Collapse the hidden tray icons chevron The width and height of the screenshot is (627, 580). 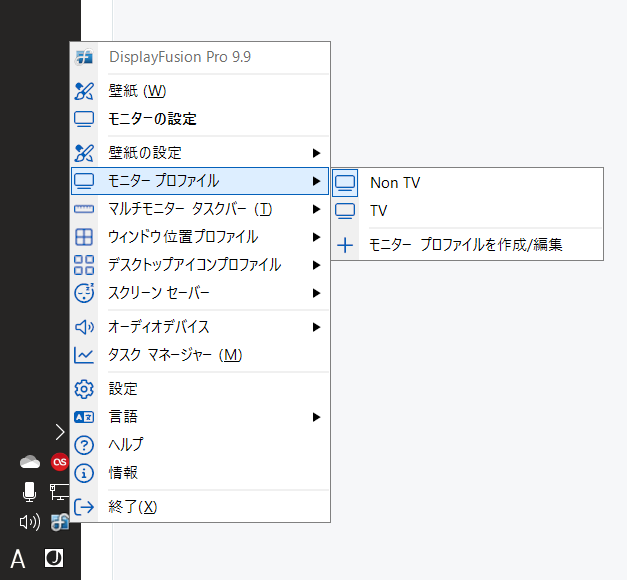pos(60,432)
